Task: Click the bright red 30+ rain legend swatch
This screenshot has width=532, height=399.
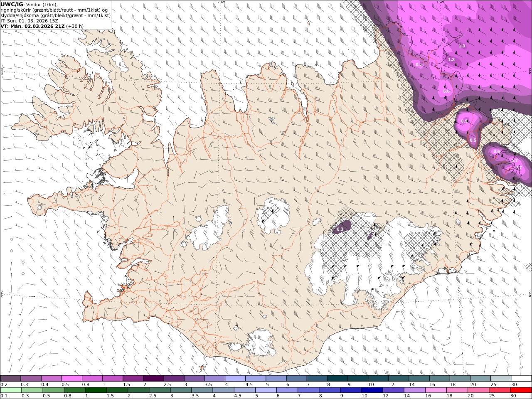Action: (521, 390)
